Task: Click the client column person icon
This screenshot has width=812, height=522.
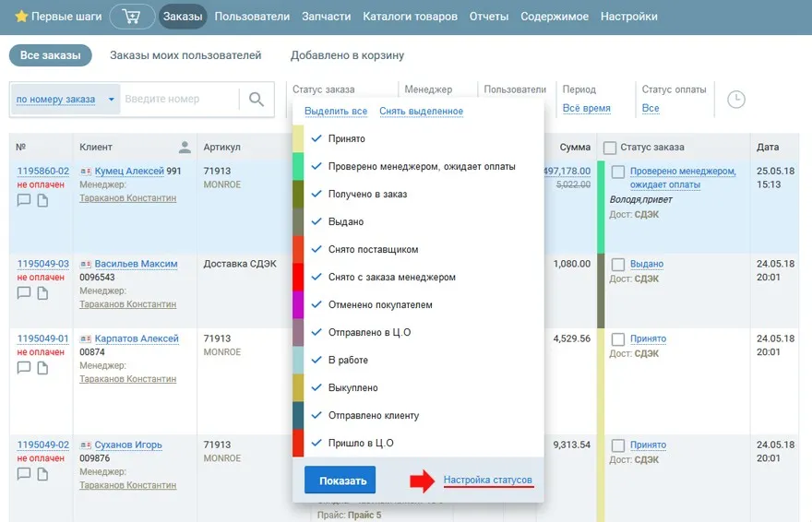Action: 185,148
